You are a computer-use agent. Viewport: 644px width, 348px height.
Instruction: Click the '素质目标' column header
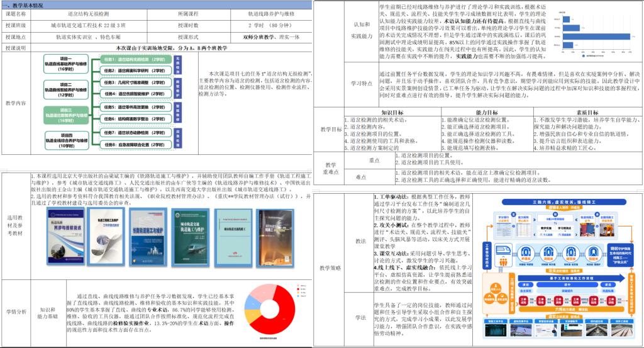pos(587,112)
